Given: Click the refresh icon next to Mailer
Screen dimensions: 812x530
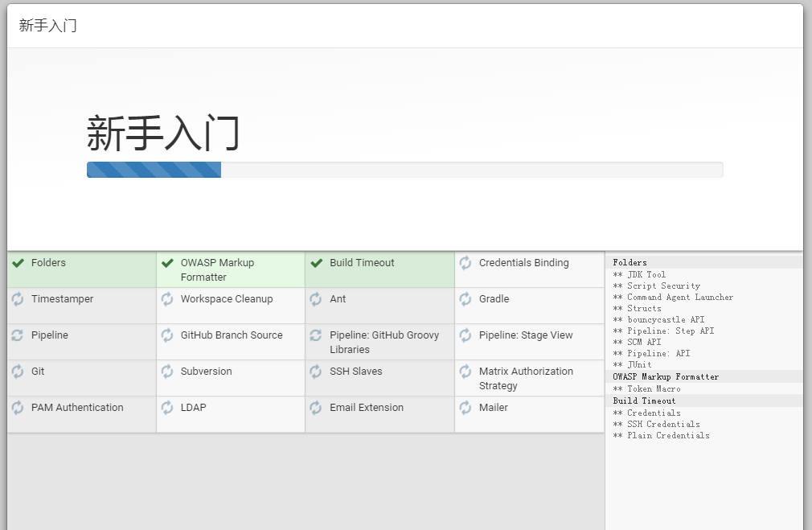Looking at the screenshot, I should [x=465, y=408].
